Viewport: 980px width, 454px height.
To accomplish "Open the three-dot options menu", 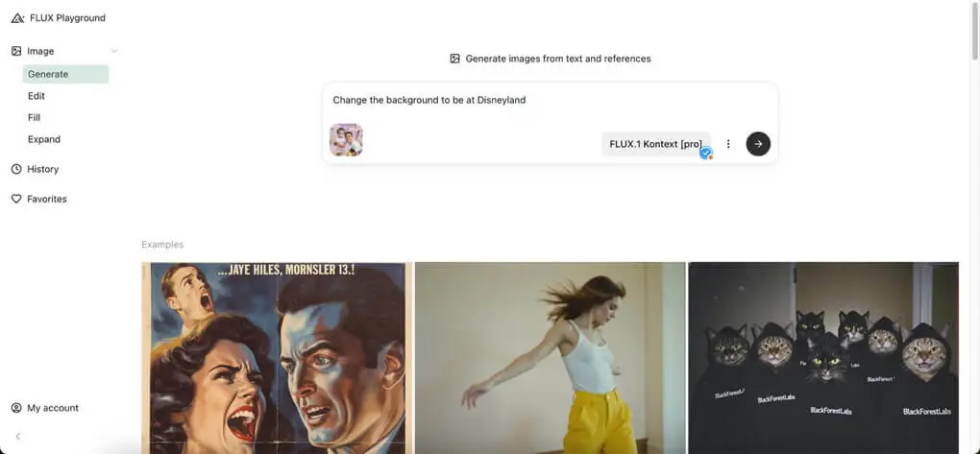I will point(728,144).
